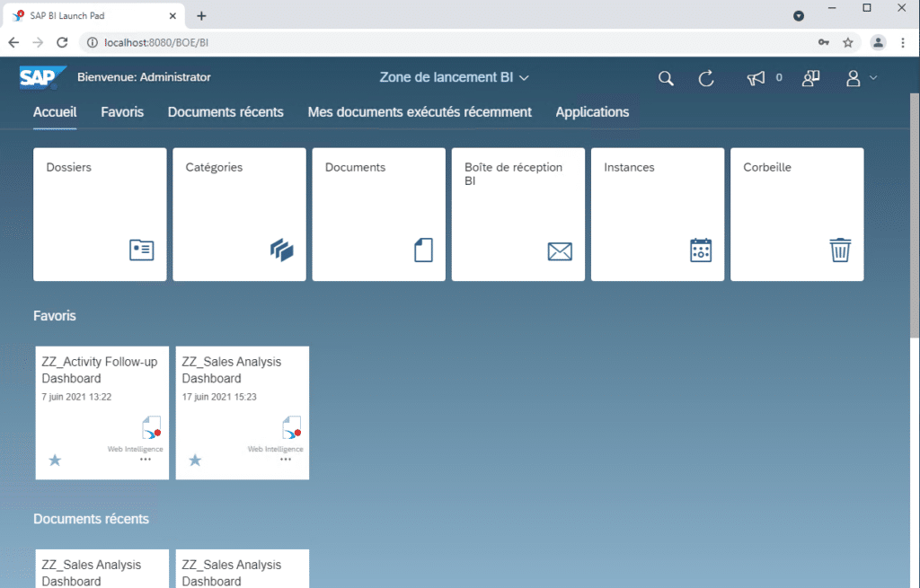Open the Chrome three-dot menu

[x=903, y=42]
